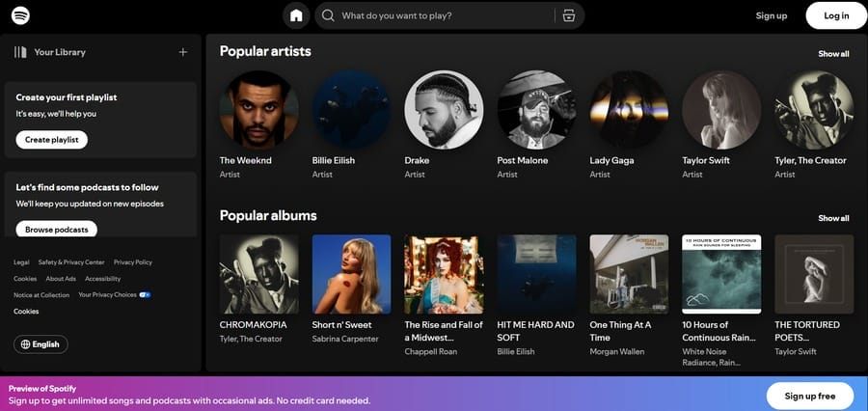Viewport: 868px width, 411px height.
Task: Click the Your Library label
Action: pyautogui.click(x=60, y=52)
